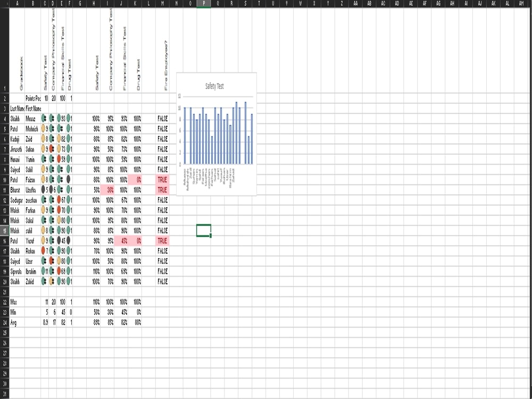Click green icon cell showing 11 in row 19
This screenshot has width=532, height=399.
[x=45, y=271]
